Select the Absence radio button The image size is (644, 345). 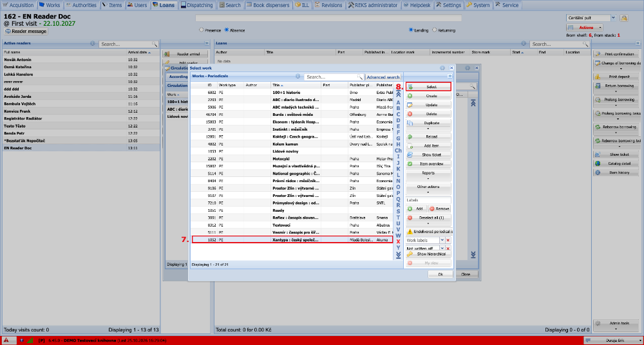226,30
